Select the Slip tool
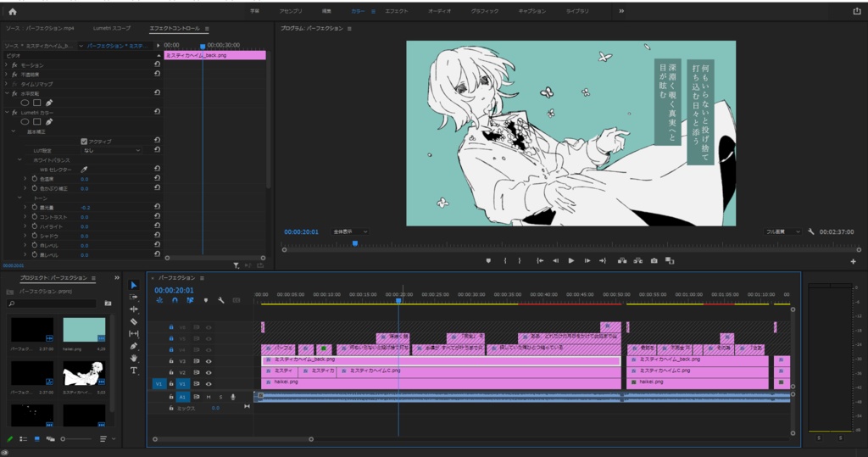The image size is (868, 457). click(x=133, y=333)
